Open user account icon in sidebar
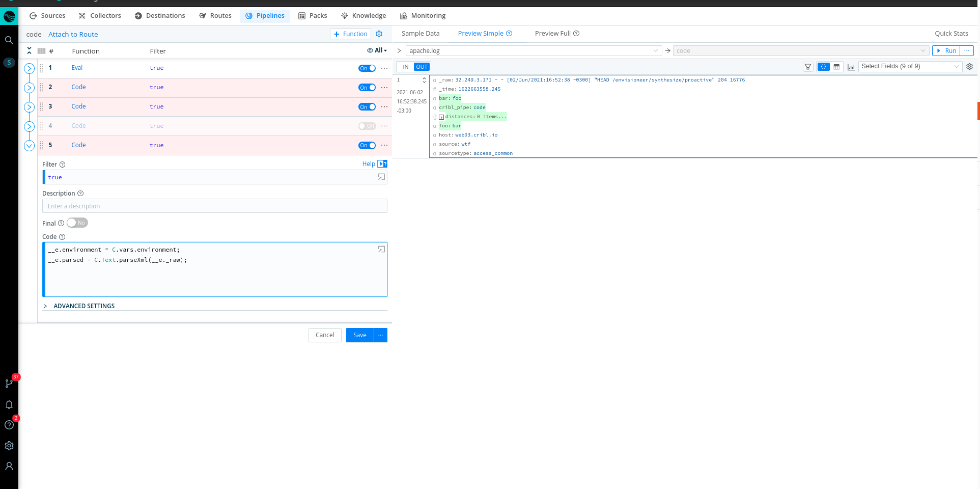Viewport: 980px width, 489px height. pyautogui.click(x=9, y=466)
